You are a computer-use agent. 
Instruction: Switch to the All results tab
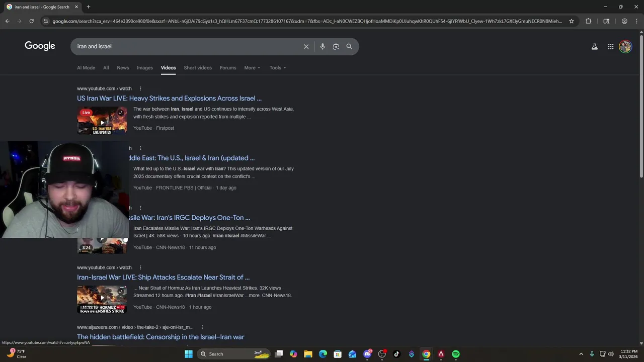(x=106, y=68)
